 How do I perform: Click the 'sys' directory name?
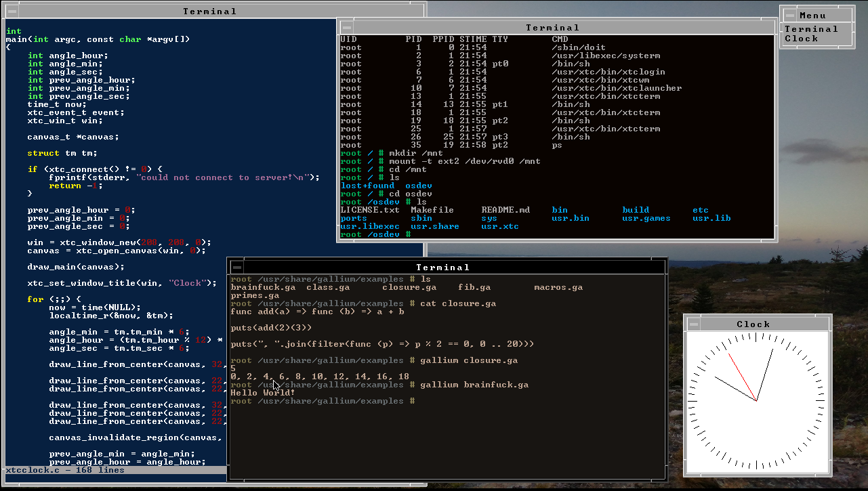(489, 218)
